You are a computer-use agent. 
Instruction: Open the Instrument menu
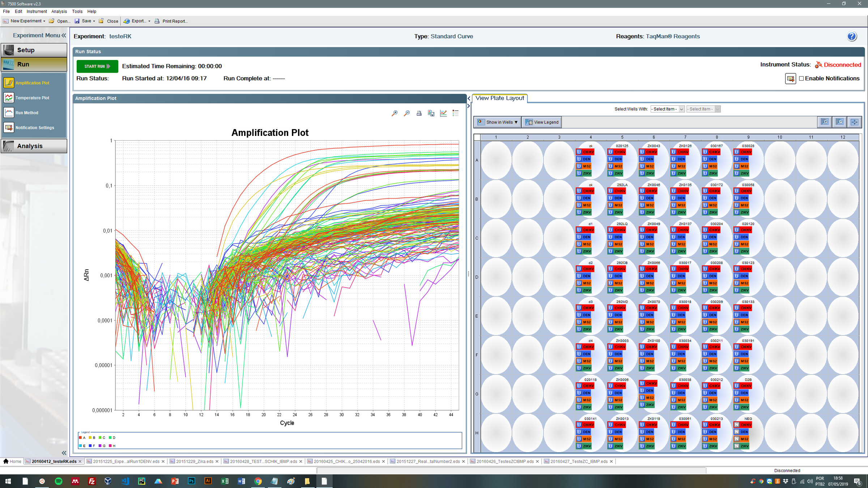pos(37,11)
